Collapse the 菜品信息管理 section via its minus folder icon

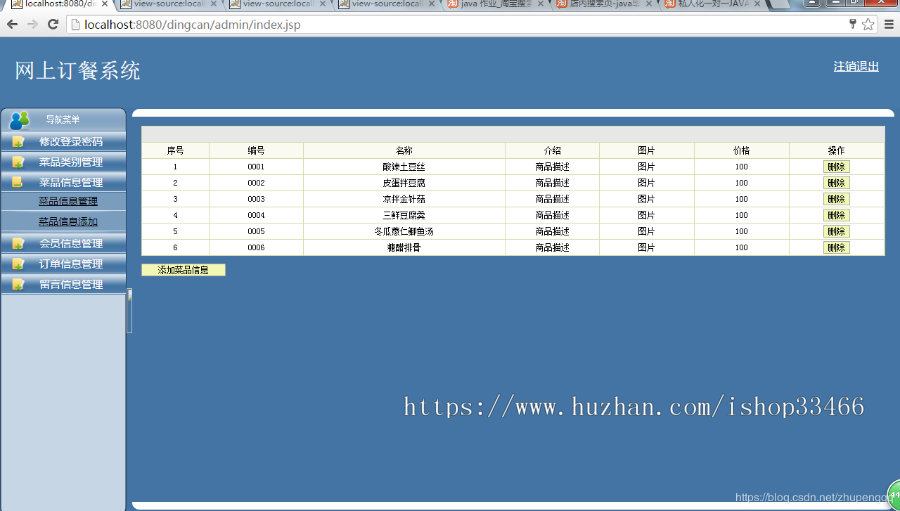click(x=17, y=182)
